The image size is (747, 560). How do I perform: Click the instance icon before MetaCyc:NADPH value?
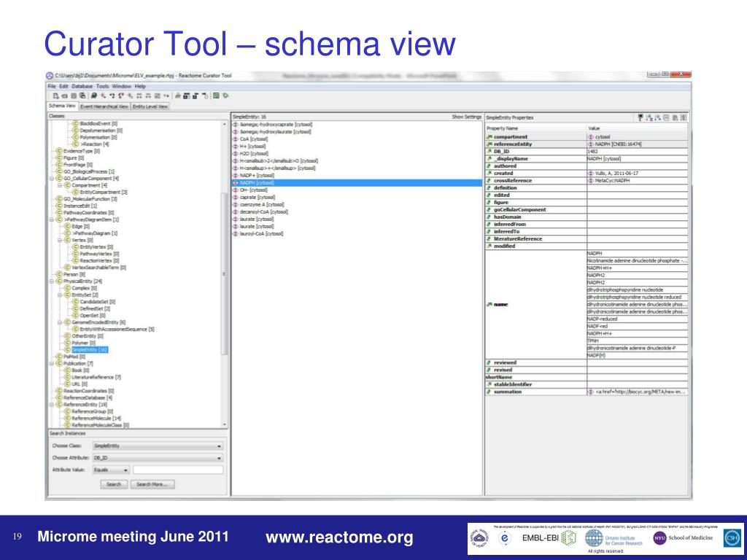click(x=591, y=181)
